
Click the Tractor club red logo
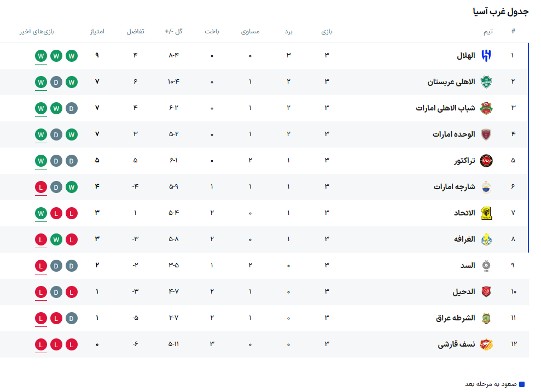(486, 161)
